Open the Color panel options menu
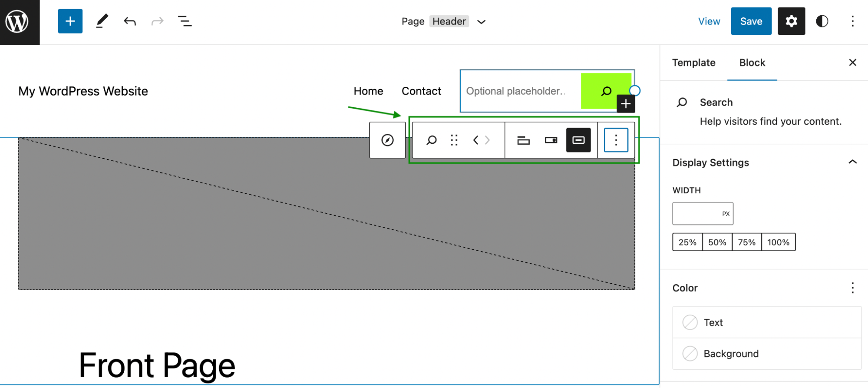 click(852, 288)
